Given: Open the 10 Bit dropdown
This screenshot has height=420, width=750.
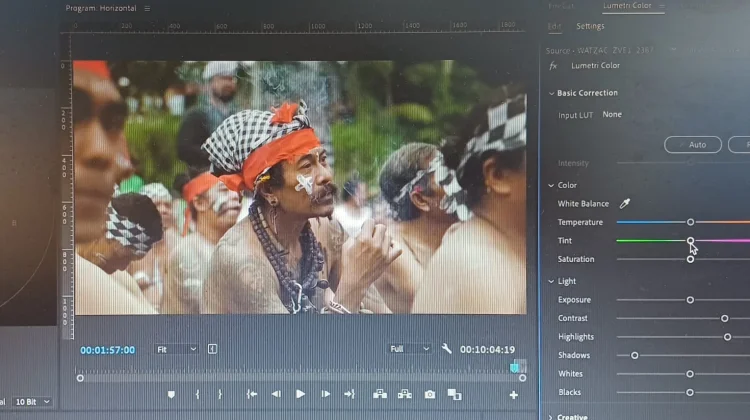Looking at the screenshot, I should click(x=32, y=402).
